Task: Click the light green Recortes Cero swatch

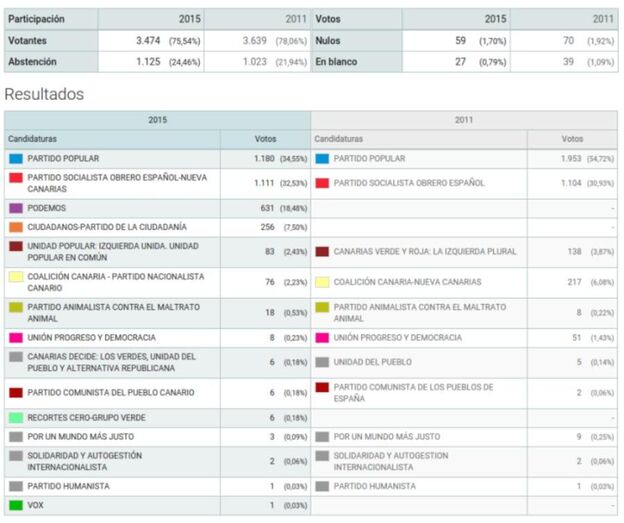Action: (16, 417)
